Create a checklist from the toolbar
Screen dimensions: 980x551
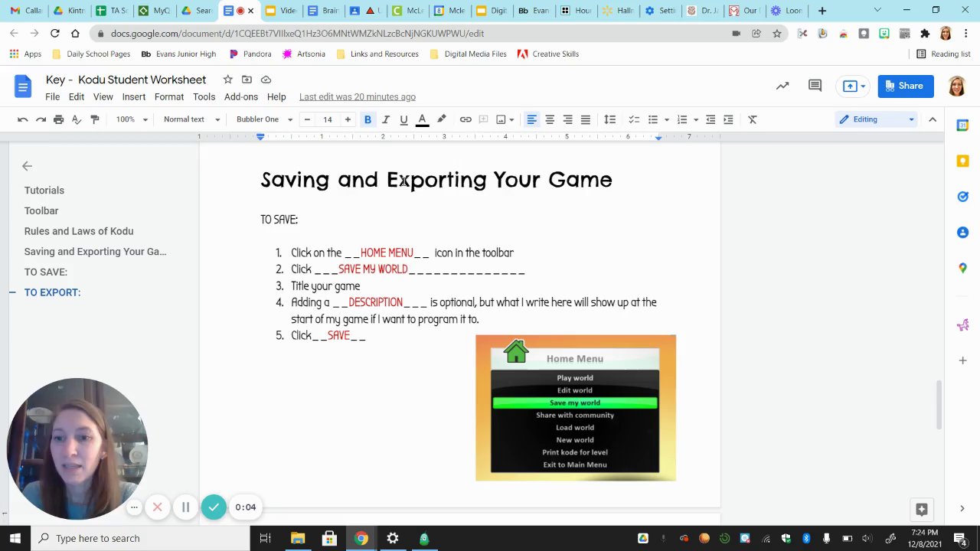pyautogui.click(x=634, y=119)
